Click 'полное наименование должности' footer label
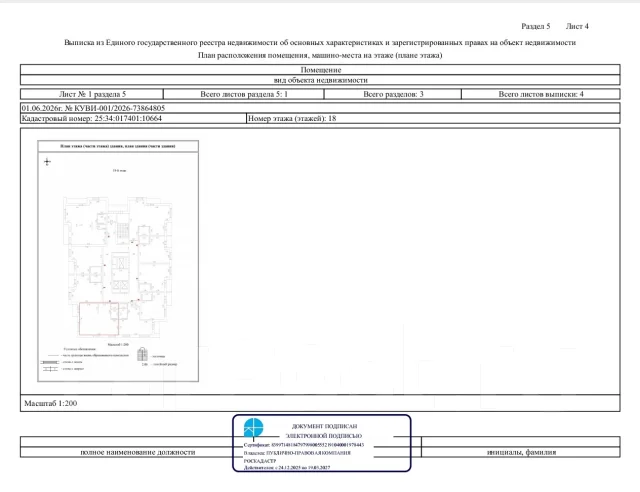The height and width of the screenshot is (492, 640). (138, 452)
